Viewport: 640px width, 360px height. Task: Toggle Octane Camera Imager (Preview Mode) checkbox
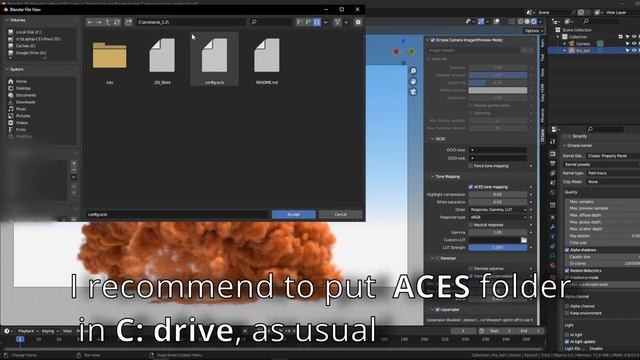tap(433, 40)
